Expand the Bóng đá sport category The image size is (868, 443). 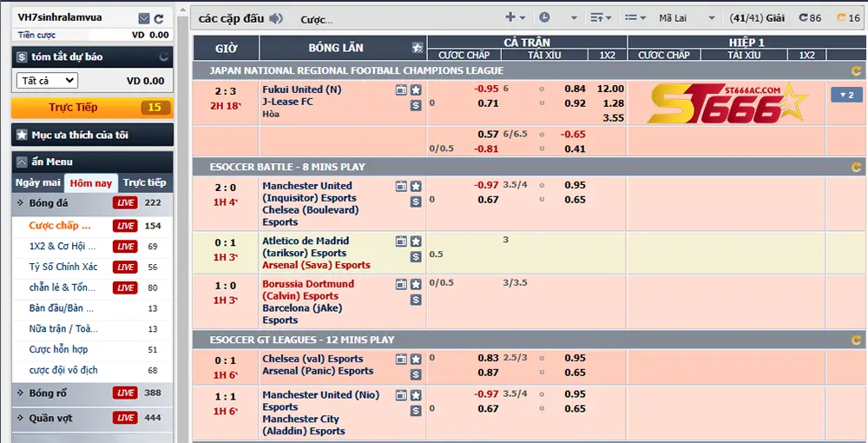point(92,203)
